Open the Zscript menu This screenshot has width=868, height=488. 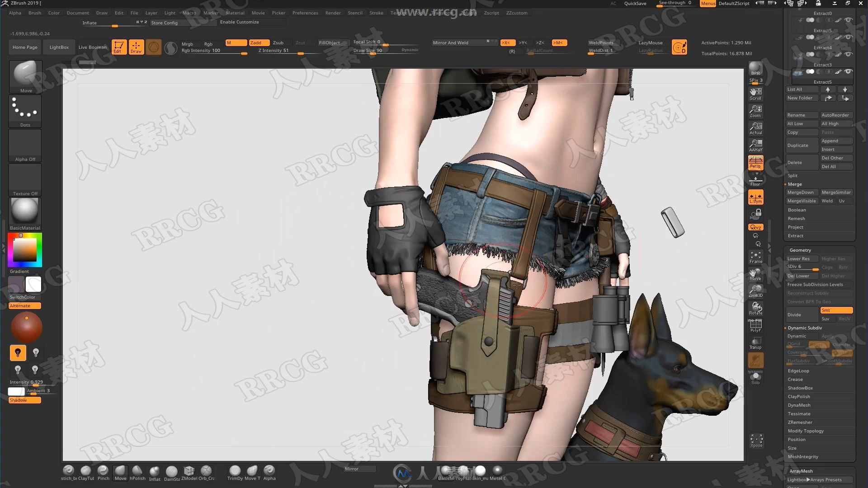pyautogui.click(x=491, y=13)
